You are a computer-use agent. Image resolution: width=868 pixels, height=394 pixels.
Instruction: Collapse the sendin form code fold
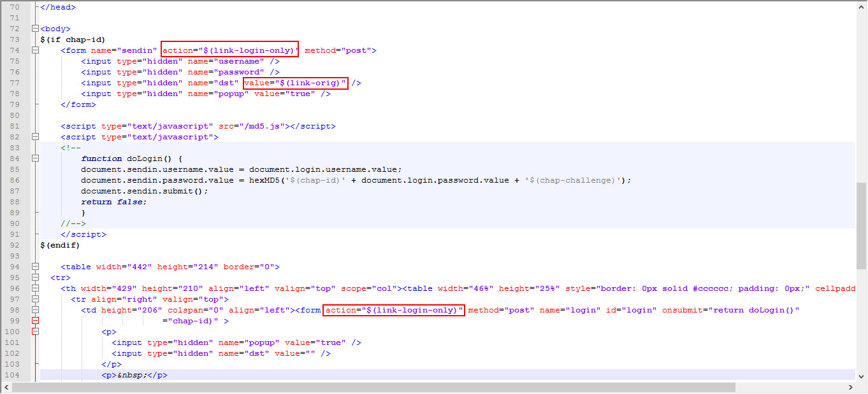(x=35, y=50)
